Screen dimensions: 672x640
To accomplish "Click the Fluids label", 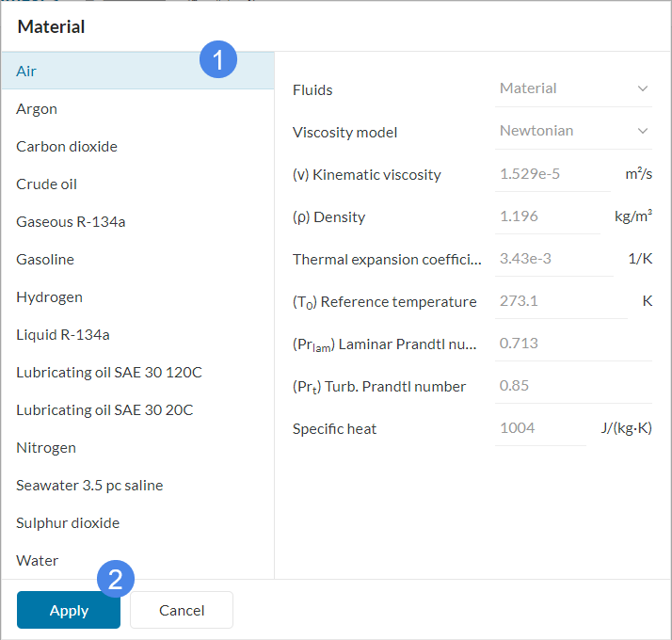I will [x=312, y=90].
